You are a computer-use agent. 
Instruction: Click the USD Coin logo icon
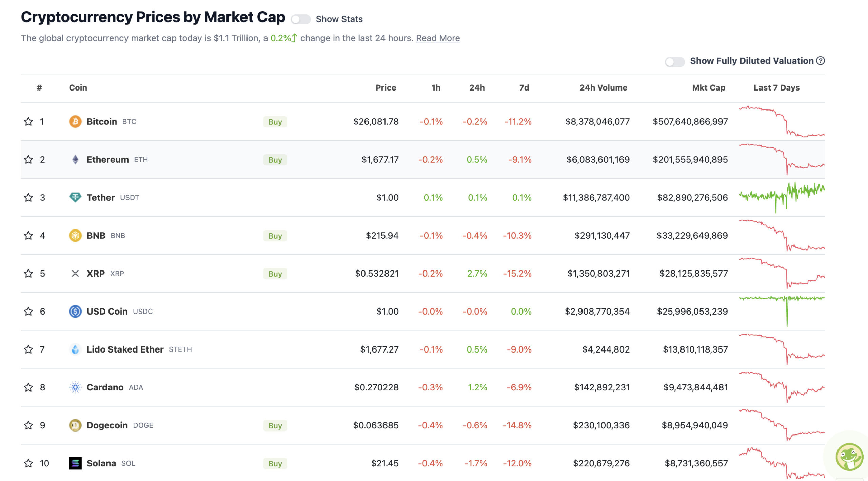point(75,311)
